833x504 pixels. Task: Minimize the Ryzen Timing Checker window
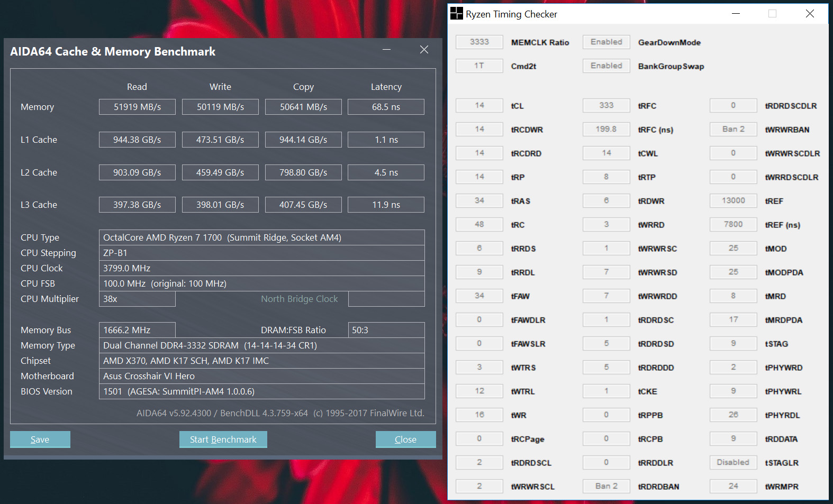(736, 14)
